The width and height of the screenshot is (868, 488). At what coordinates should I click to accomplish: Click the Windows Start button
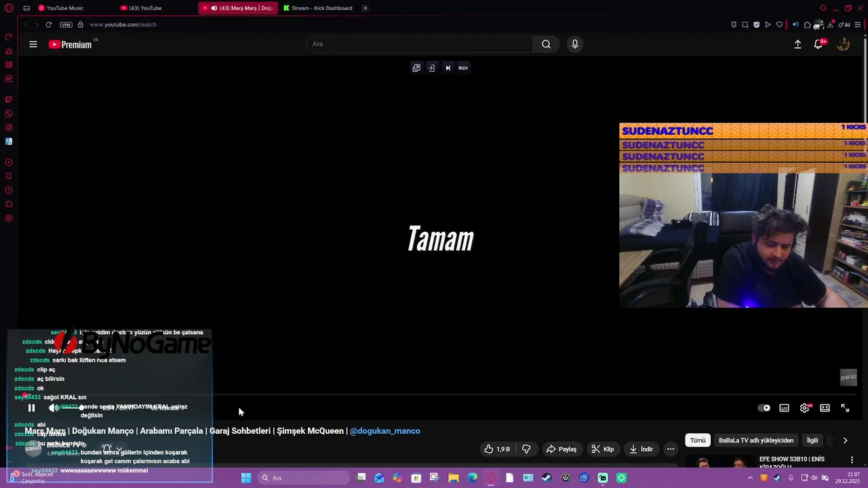(246, 478)
